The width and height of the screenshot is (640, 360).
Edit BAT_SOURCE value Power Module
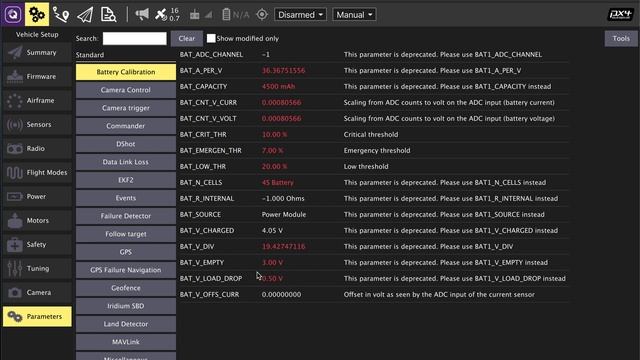point(284,214)
